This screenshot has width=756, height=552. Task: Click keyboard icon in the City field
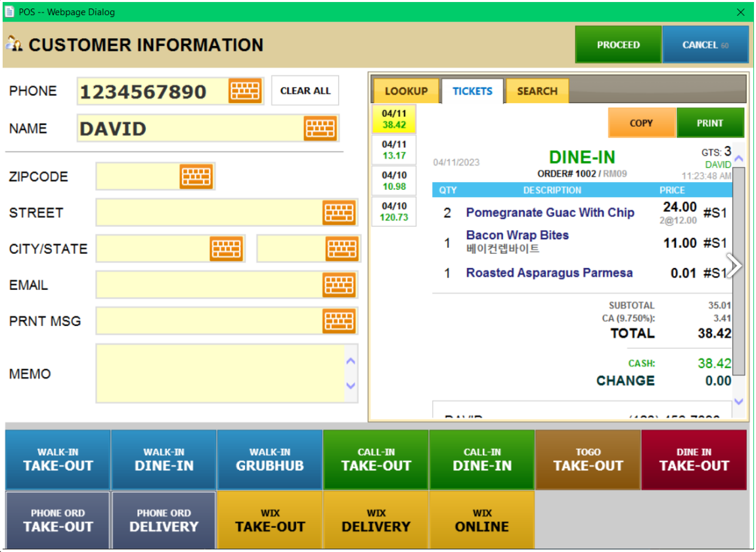(226, 249)
